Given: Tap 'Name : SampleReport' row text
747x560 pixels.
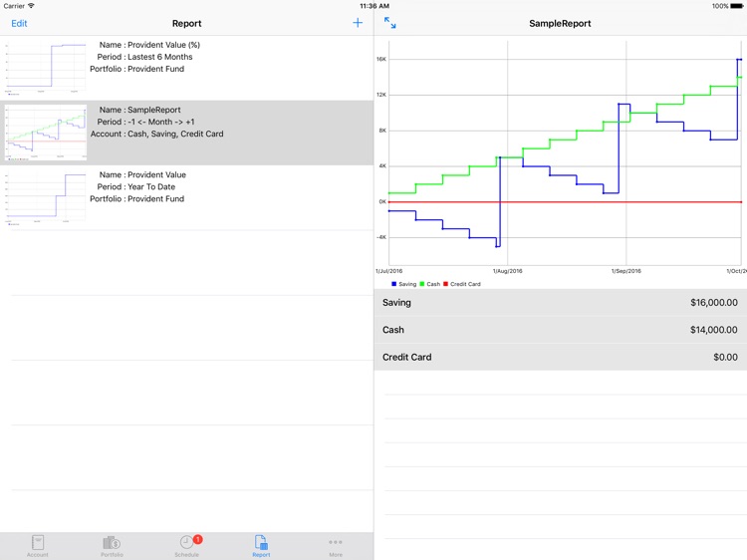Looking at the screenshot, I should click(140, 110).
